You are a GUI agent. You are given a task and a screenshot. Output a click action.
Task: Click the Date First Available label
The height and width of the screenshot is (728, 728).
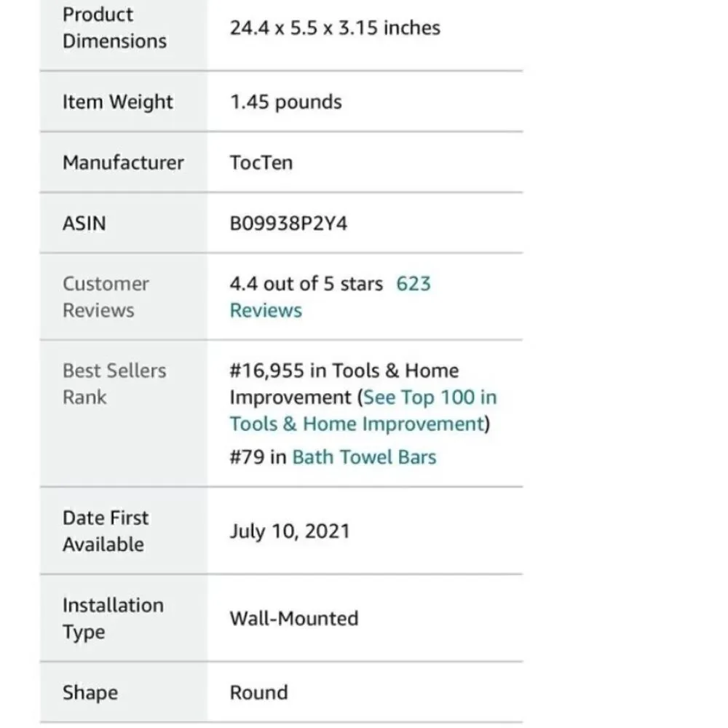pyautogui.click(x=106, y=531)
